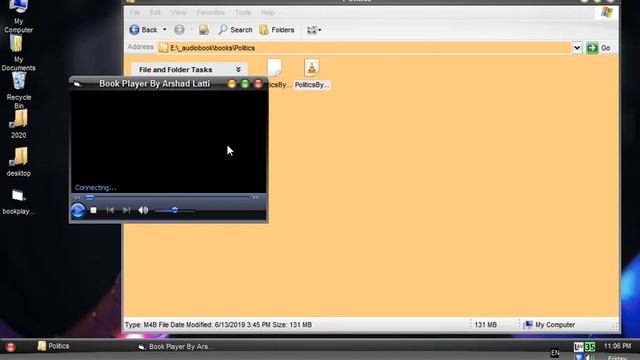Click the green 35 tray icon

click(x=590, y=347)
